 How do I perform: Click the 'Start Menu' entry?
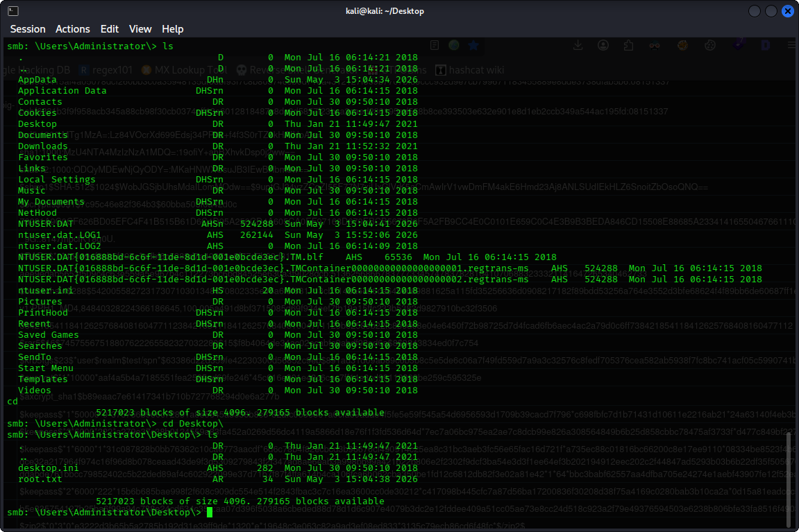[45, 368]
